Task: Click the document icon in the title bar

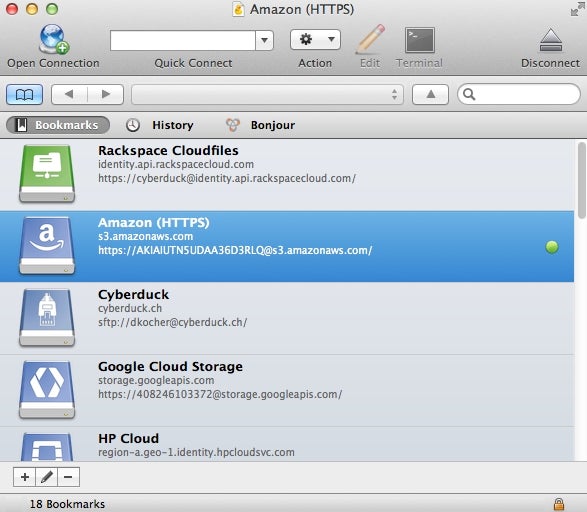Action: (238, 9)
